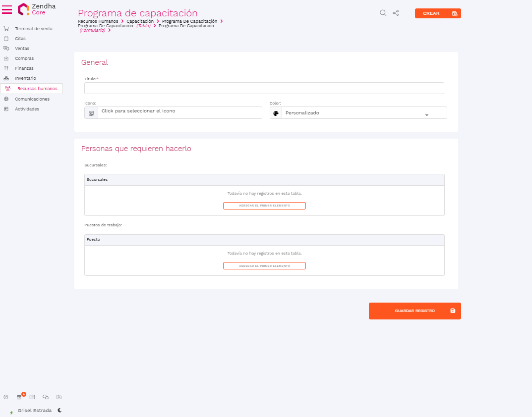Open the folder icon in sidebar footer
The width and height of the screenshot is (532, 417).
tap(59, 397)
